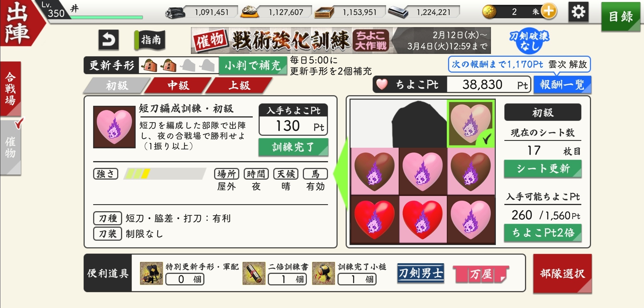This screenshot has width=644, height=308.
Task: Click the 強さ strength gauge bar
Action: [x=165, y=174]
